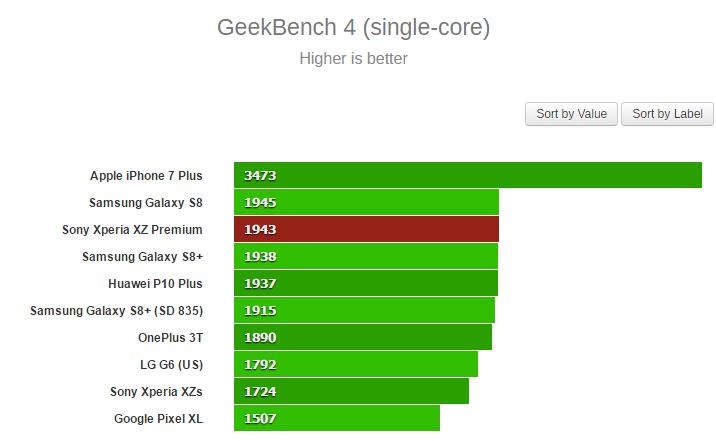Screen dimensions: 716x441
Task: Click the GeekBench 4 (single-core) chart title
Action: pos(353,27)
